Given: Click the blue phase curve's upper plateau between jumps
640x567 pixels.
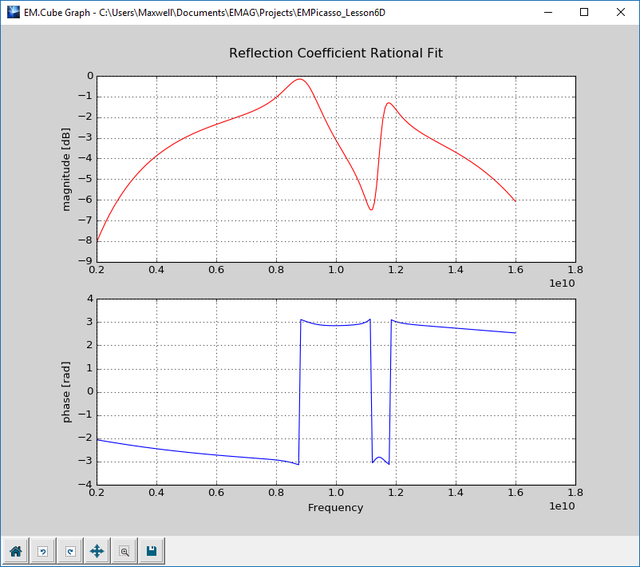Looking at the screenshot, I should pos(335,325).
